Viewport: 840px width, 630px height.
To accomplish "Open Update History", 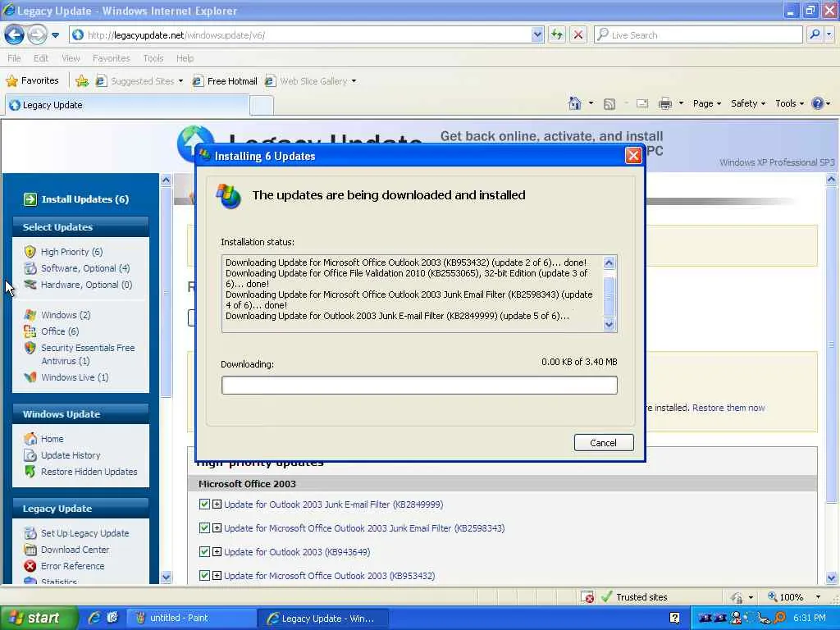I will point(71,455).
